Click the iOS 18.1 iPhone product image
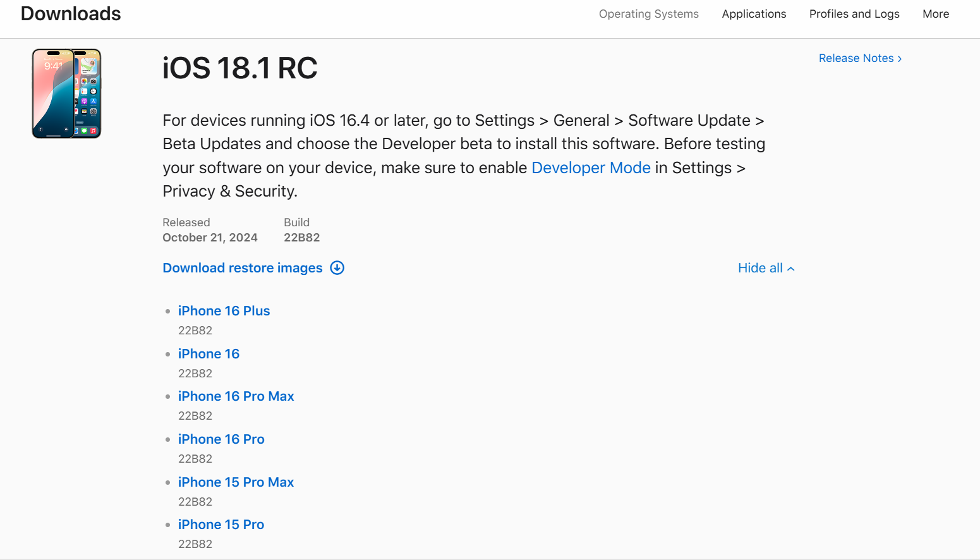Image resolution: width=980 pixels, height=560 pixels. coord(67,94)
